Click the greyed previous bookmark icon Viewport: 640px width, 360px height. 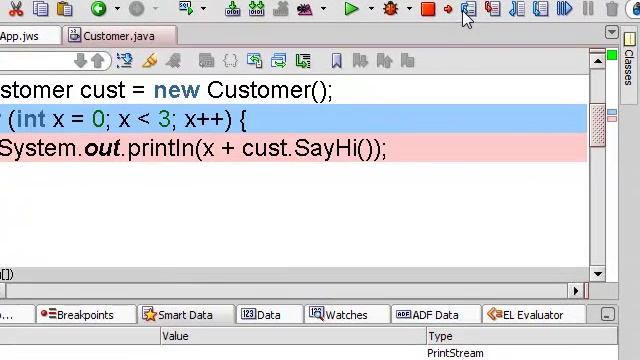click(x=384, y=61)
